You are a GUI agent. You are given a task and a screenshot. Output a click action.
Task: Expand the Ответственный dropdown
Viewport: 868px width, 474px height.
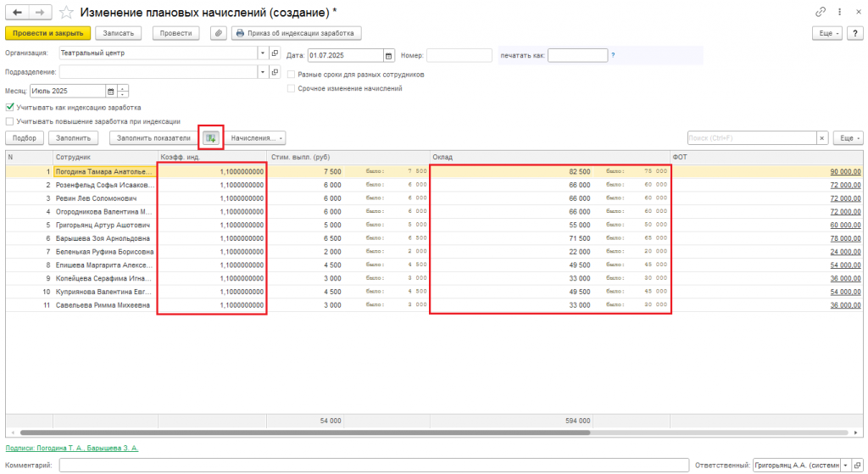[x=845, y=466]
